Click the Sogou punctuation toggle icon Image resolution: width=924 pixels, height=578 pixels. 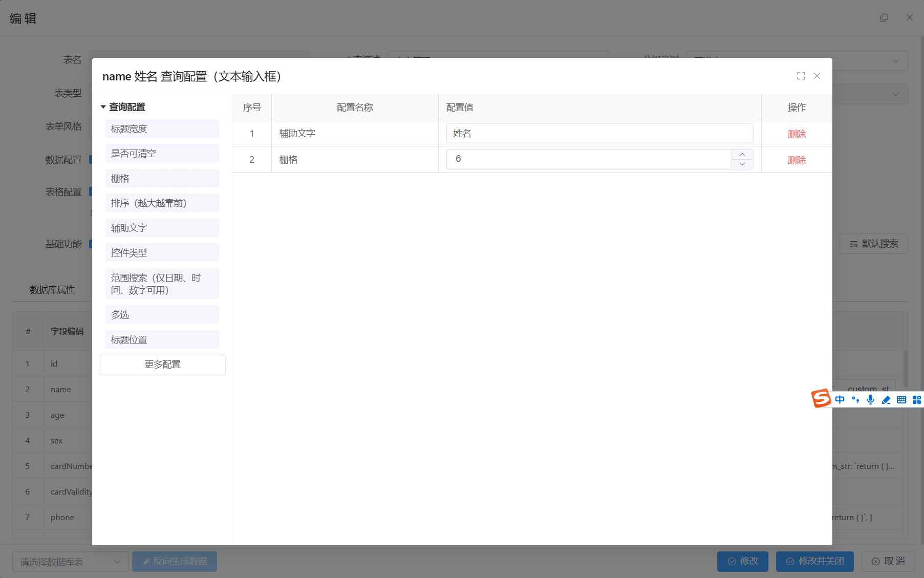(855, 399)
